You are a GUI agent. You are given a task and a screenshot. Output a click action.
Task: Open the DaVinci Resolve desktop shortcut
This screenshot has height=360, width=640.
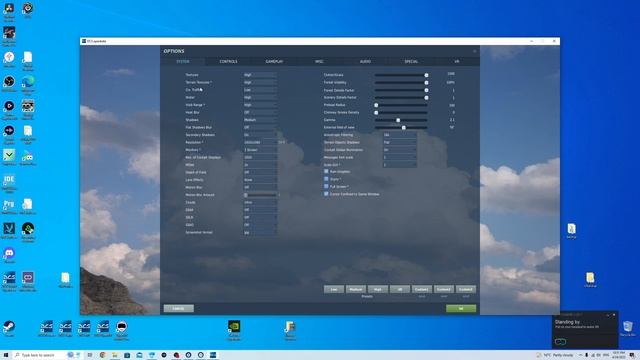pos(9,9)
